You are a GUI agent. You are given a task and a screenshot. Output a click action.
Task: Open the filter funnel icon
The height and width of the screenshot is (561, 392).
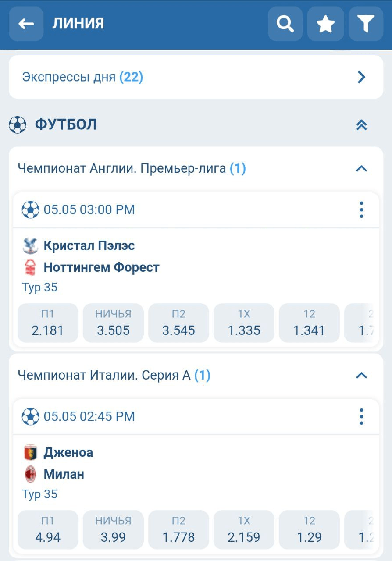[x=366, y=24]
